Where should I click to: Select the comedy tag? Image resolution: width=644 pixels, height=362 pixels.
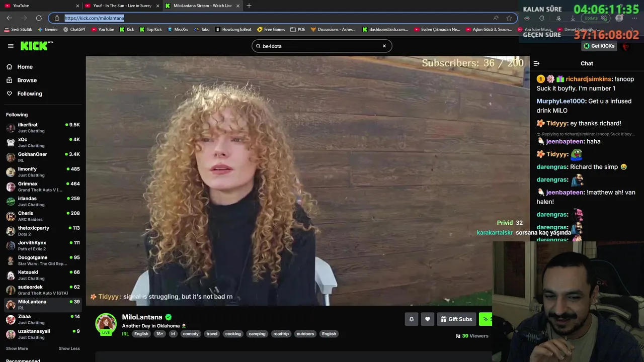point(191,334)
